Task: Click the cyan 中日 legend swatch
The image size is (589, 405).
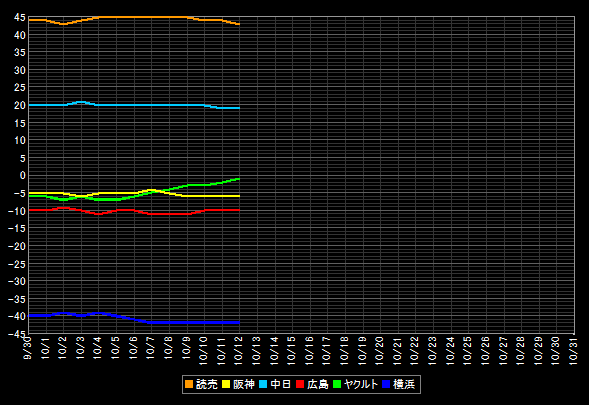Action: tap(263, 384)
